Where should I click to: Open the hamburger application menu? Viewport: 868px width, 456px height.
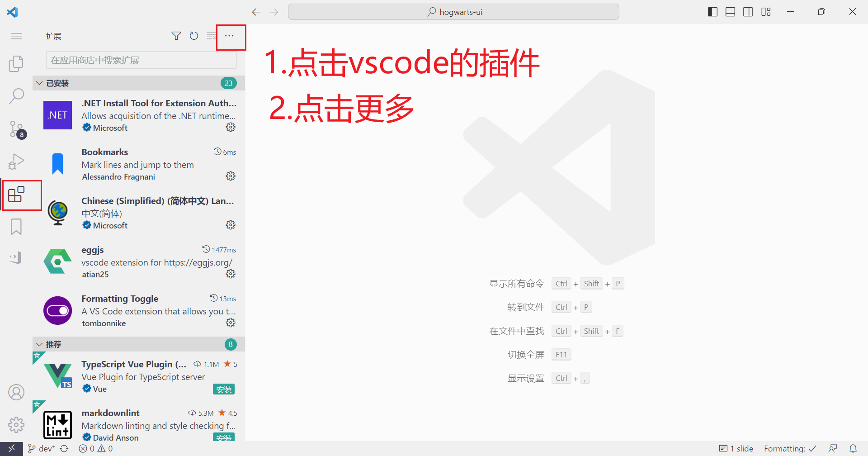pyautogui.click(x=16, y=36)
